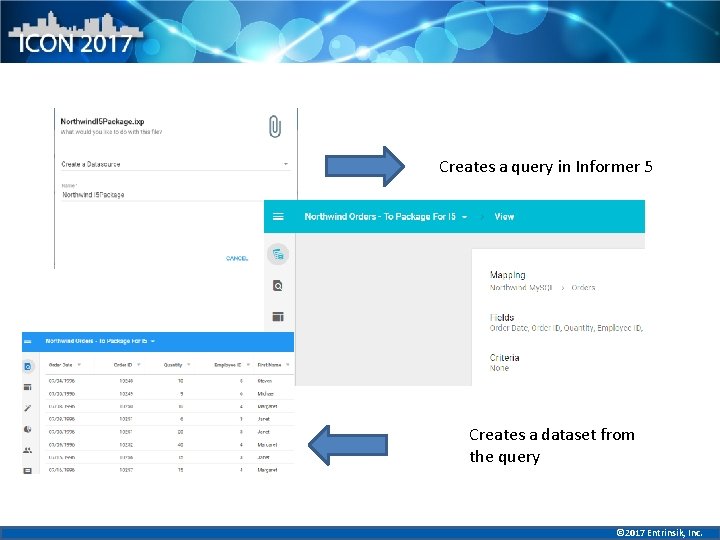Click the bottom card icon in dataset sidebar
This screenshot has height=540, width=720.
coord(28,471)
